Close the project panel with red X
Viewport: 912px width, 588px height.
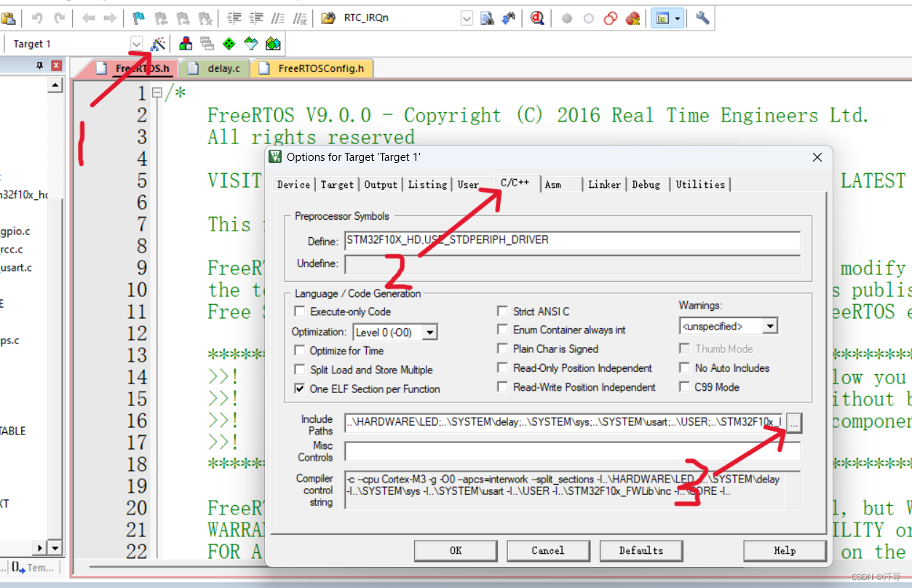(x=56, y=66)
